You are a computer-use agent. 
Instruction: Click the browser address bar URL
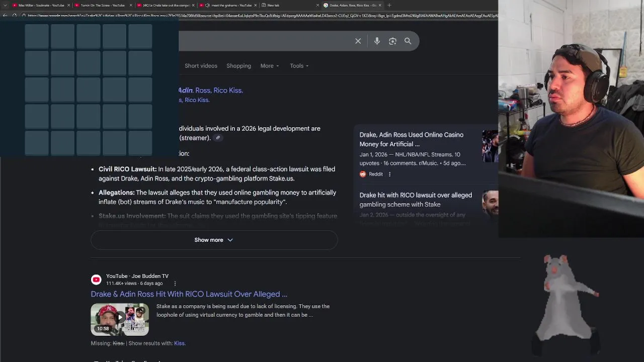point(262,16)
